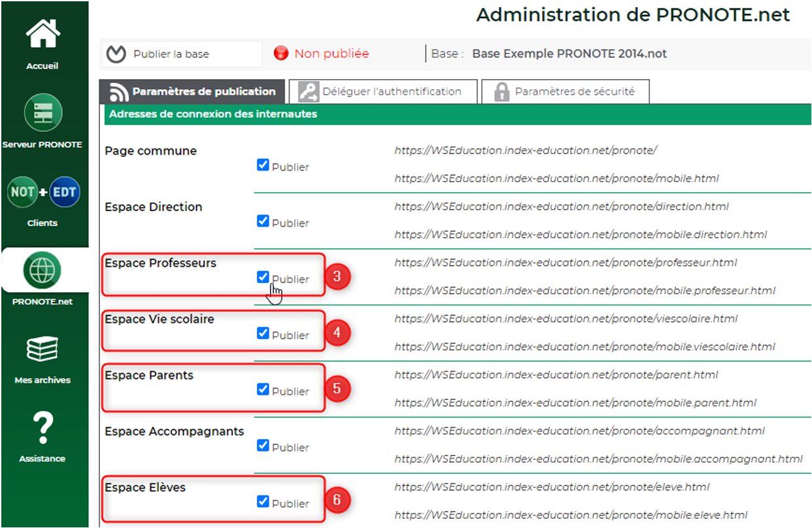Toggle Publier checkbox for Espace Parents
The width and height of the screenshot is (812, 528).
coord(263,389)
